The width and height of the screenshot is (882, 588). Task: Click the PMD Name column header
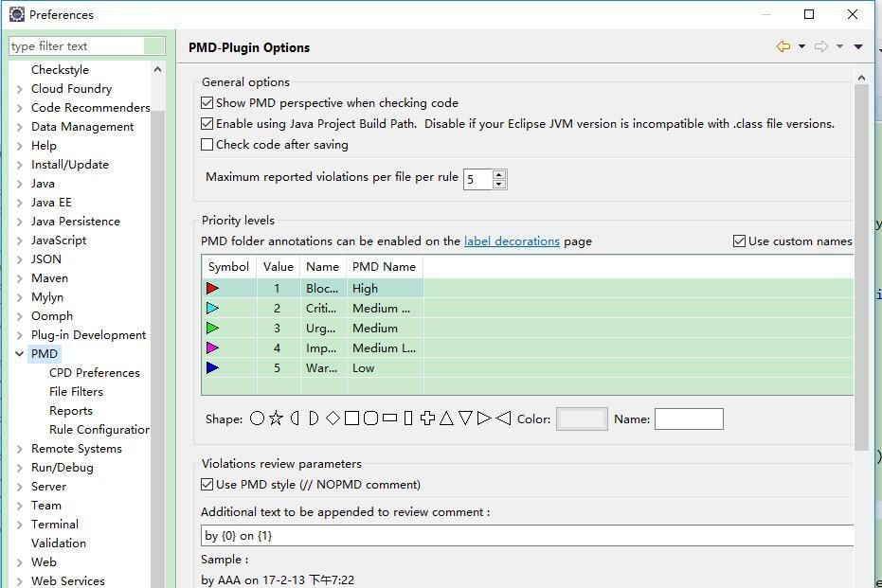[x=385, y=266]
